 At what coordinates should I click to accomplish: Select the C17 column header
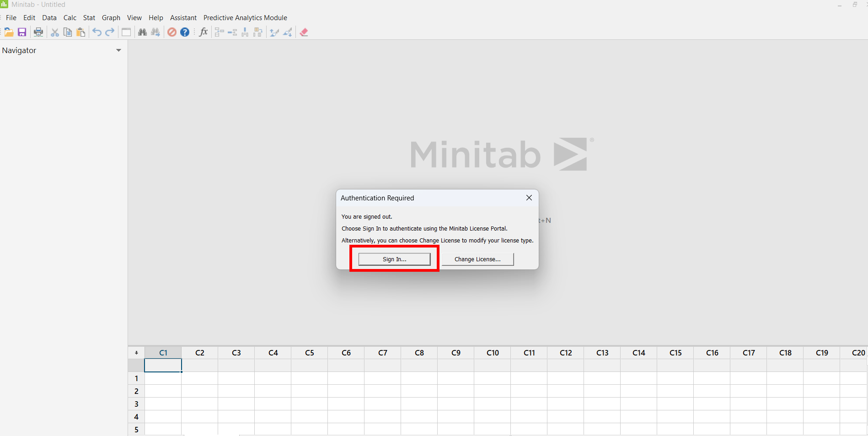pyautogui.click(x=749, y=353)
